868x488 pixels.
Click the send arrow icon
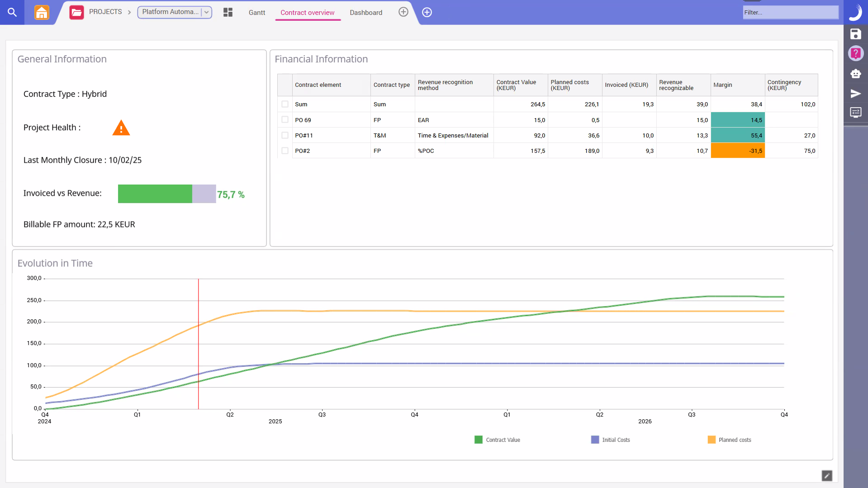855,94
